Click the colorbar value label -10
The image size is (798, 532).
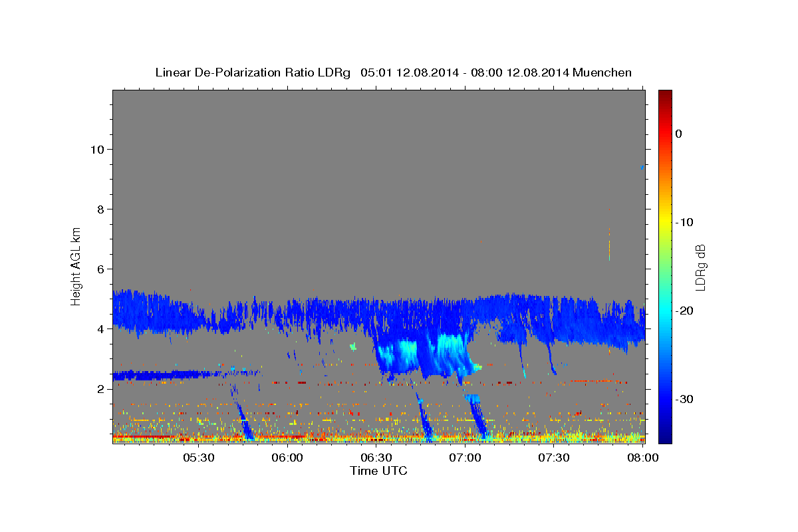pos(685,222)
